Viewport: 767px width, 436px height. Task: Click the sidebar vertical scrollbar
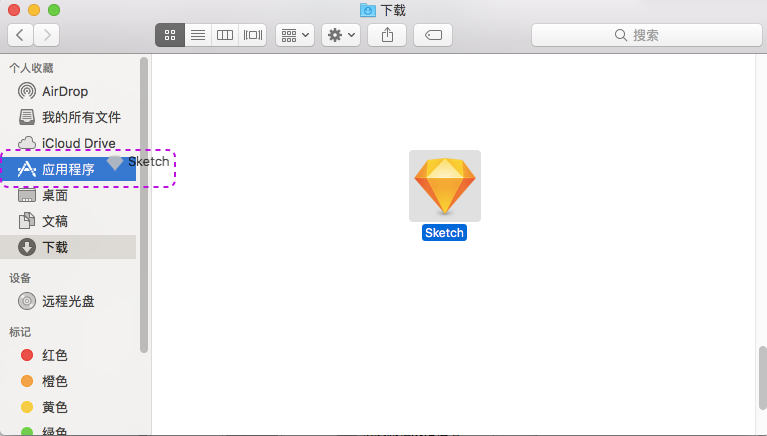pos(144,205)
